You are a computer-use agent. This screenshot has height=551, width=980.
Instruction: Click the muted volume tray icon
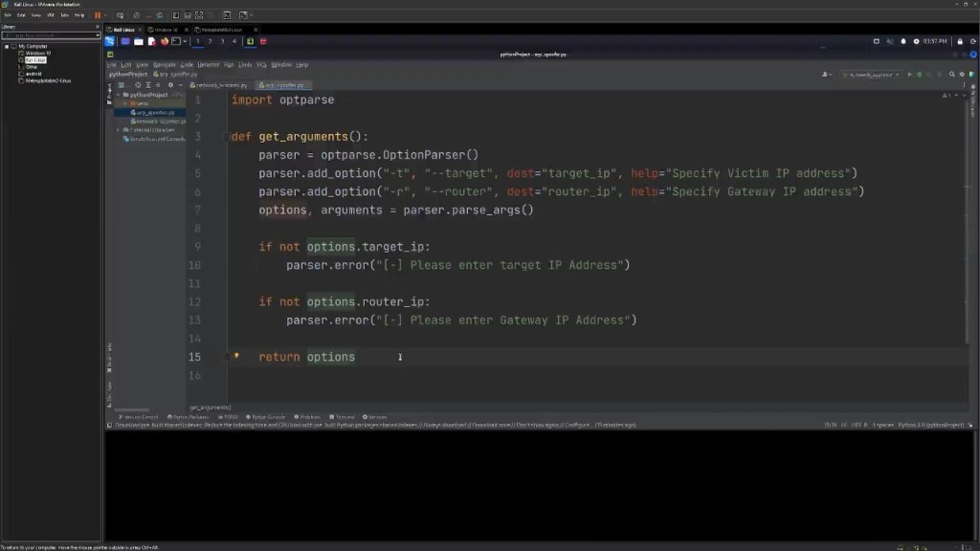(890, 41)
